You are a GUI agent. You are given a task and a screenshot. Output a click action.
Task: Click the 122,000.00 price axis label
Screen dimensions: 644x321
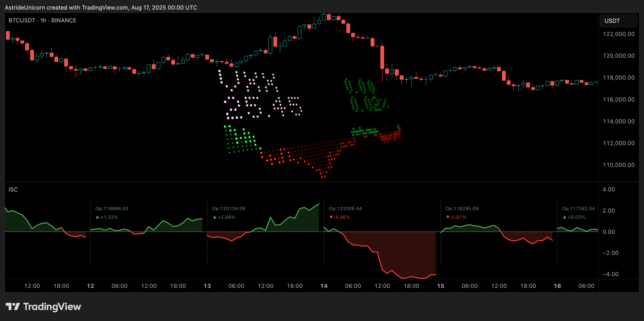[x=619, y=34]
